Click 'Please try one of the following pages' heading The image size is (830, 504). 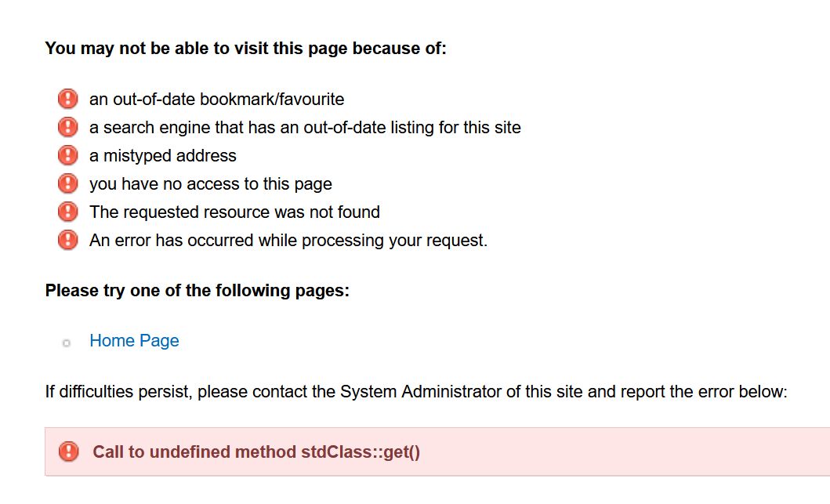pos(197,291)
